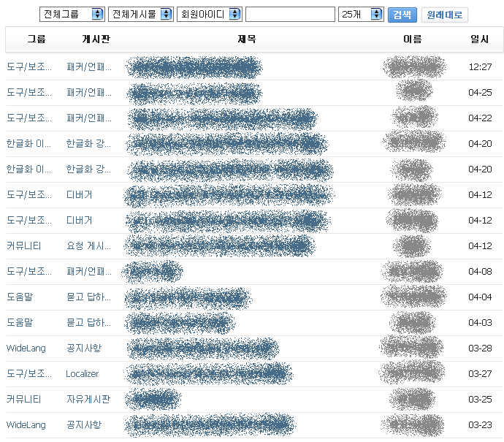Click the 03-23 date entry
Image resolution: width=504 pixels, height=442 pixels.
click(x=480, y=425)
